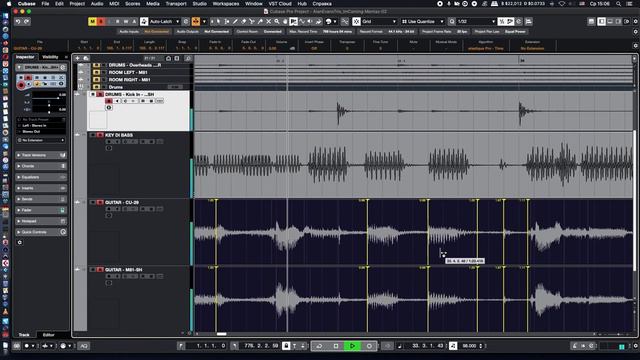Screen dimensions: 640x360
Task: Select the Erase tool
Action: [x=244, y=22]
